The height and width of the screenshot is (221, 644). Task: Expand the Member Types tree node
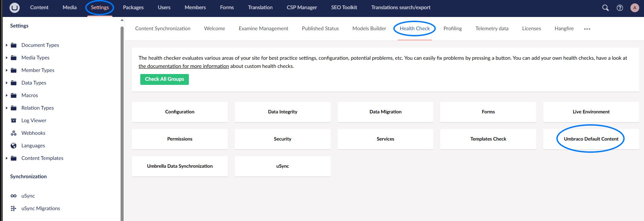point(6,70)
